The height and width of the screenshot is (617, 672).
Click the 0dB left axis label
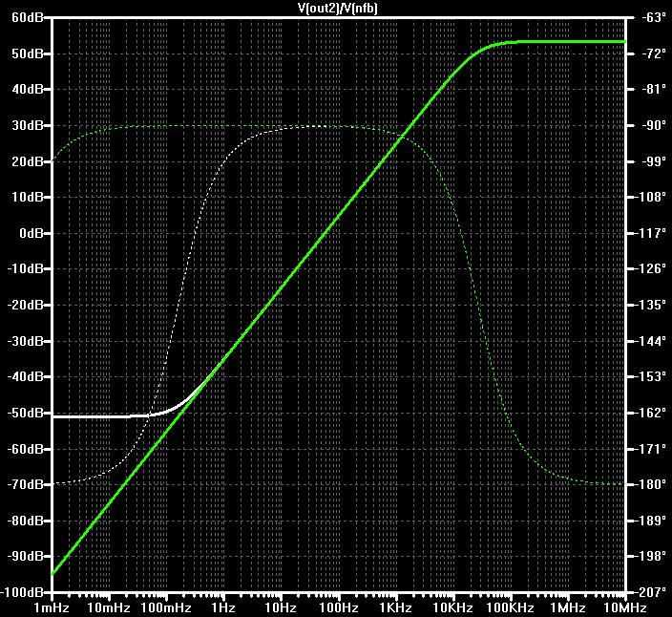31,233
